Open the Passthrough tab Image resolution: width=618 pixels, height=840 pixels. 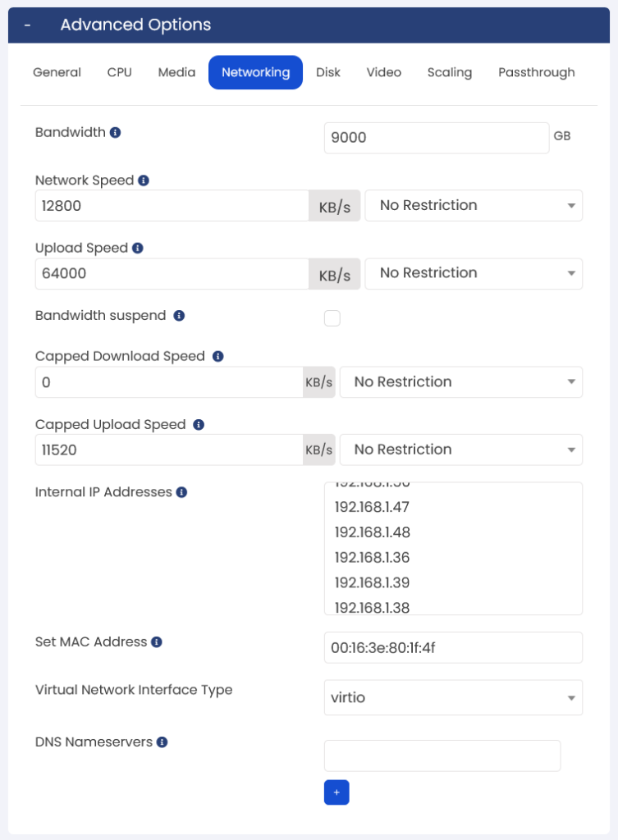(537, 72)
